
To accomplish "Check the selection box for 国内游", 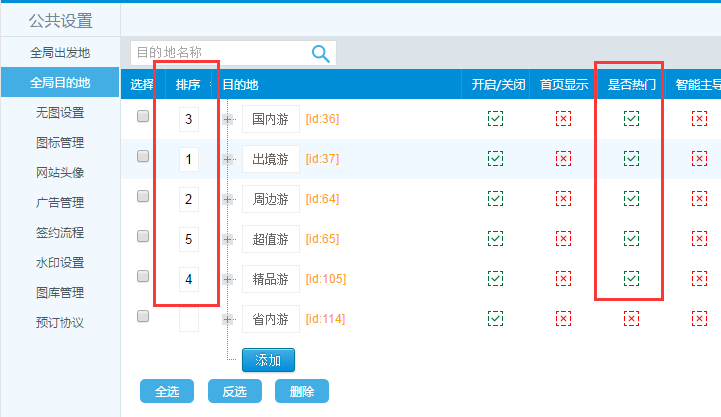I will click(143, 117).
